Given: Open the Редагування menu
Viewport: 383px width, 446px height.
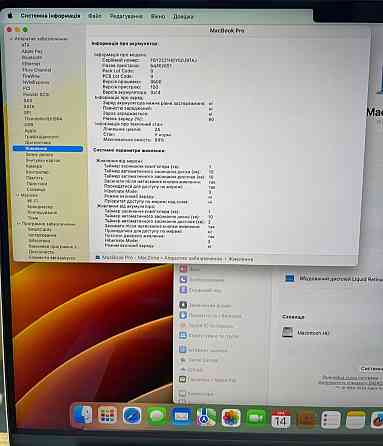Looking at the screenshot, I should pos(126,16).
